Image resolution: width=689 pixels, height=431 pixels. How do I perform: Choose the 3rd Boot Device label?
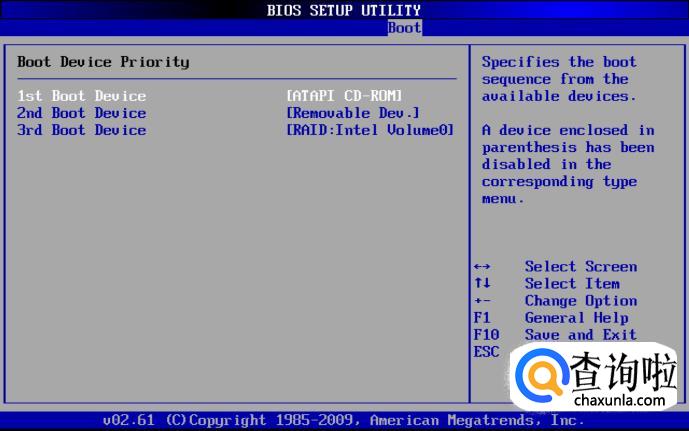pos(81,130)
